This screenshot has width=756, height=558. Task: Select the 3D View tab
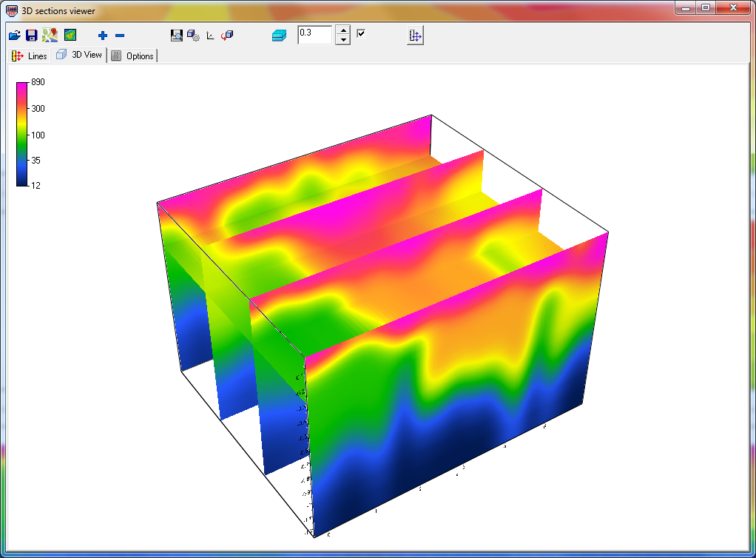click(x=80, y=56)
